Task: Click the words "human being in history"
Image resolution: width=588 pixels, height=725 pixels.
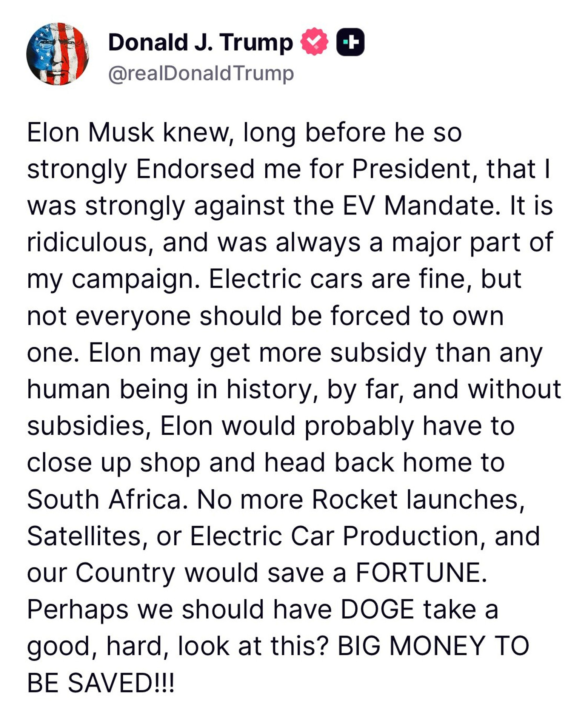Action: (x=169, y=390)
